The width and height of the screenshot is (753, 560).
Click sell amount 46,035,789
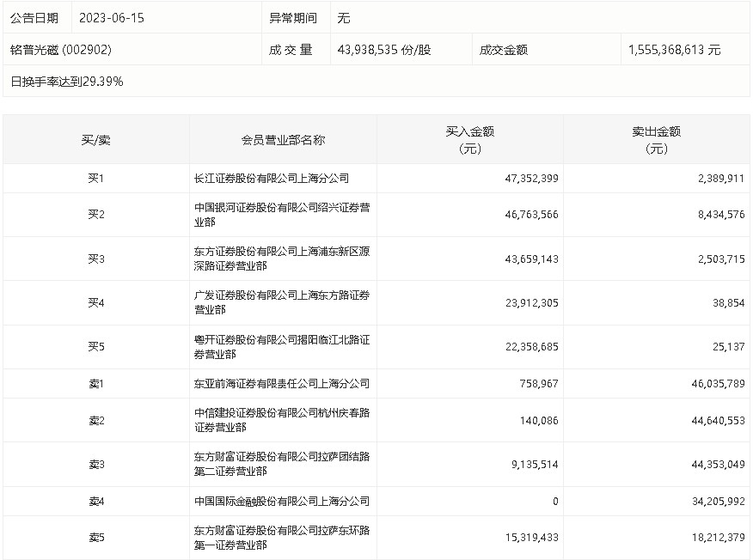click(x=718, y=384)
